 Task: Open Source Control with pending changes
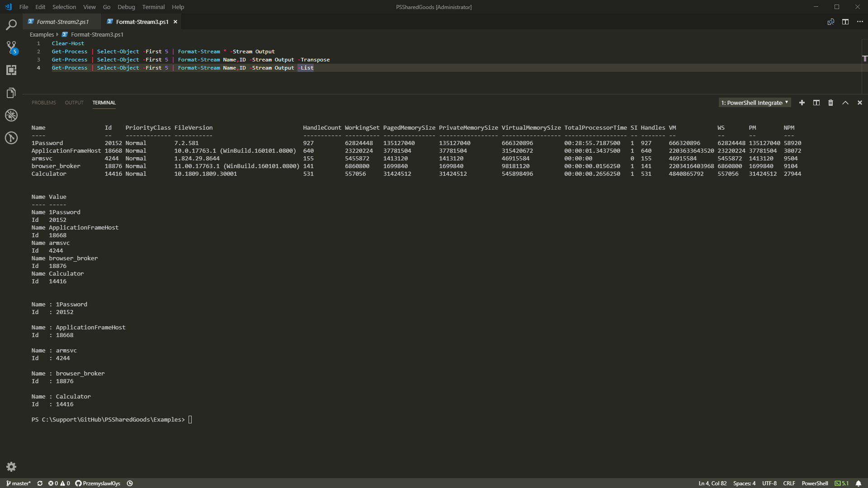point(11,47)
